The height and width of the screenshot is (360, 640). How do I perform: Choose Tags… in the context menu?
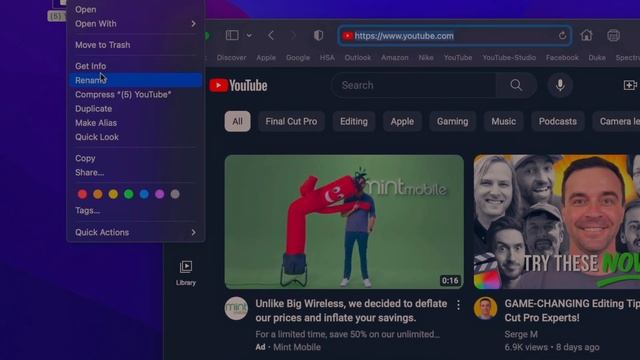click(136, 211)
